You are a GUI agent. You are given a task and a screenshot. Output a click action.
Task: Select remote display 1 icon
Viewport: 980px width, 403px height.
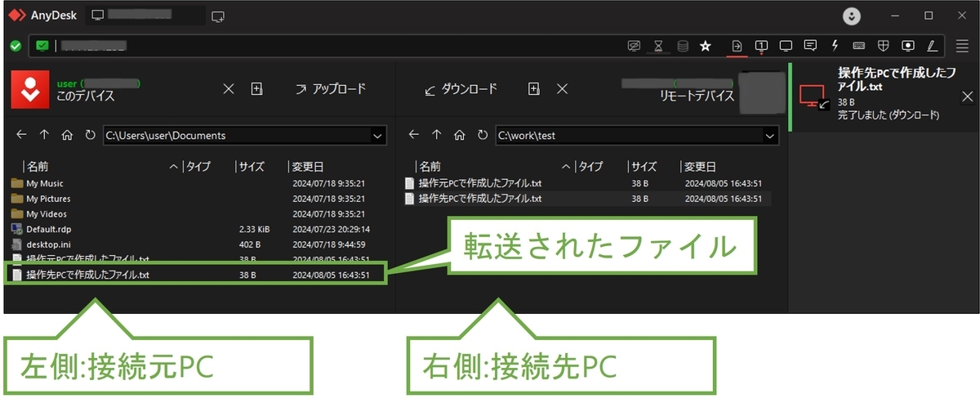click(x=761, y=46)
